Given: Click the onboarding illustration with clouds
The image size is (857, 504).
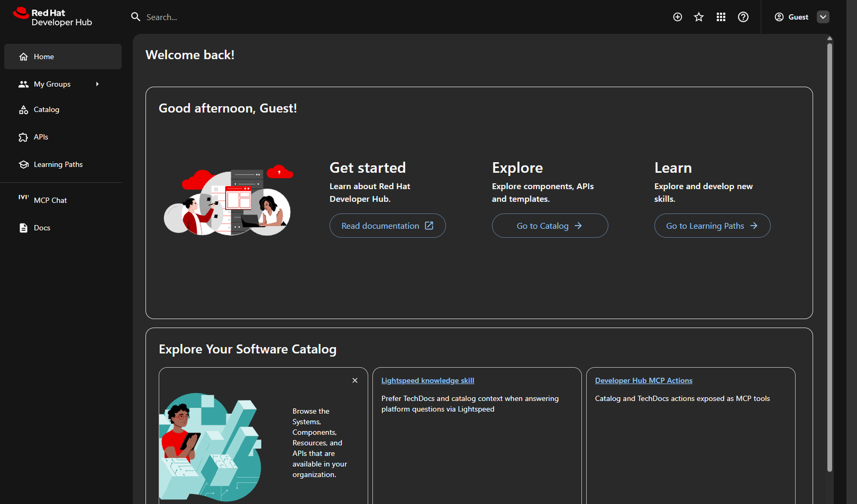Looking at the screenshot, I should click(x=228, y=200).
